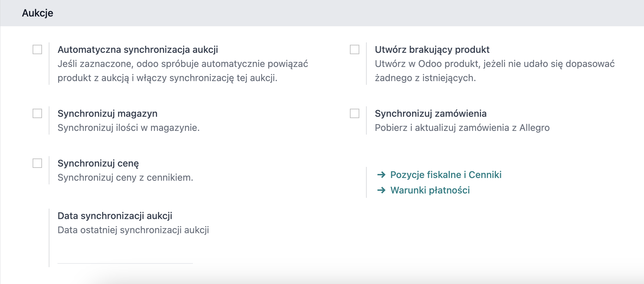
Task: Enable Automatyczna synchronizacja aukcji checkbox
Action: coord(37,49)
